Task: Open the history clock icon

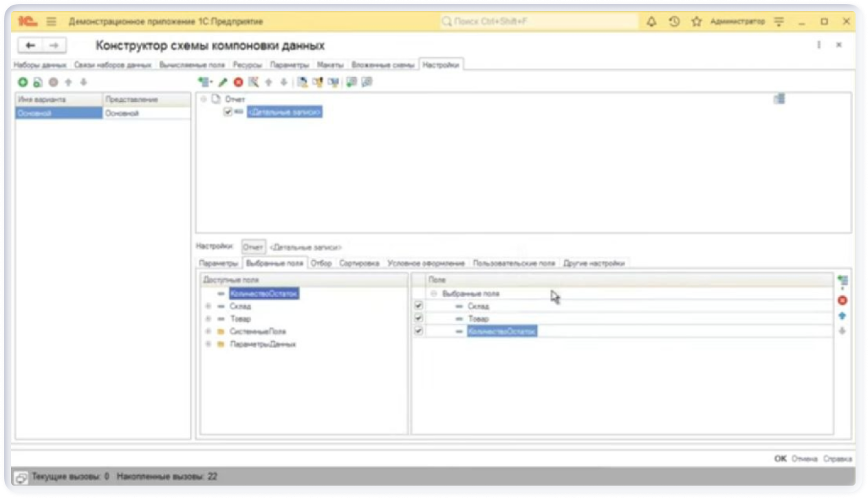Action: [x=674, y=22]
